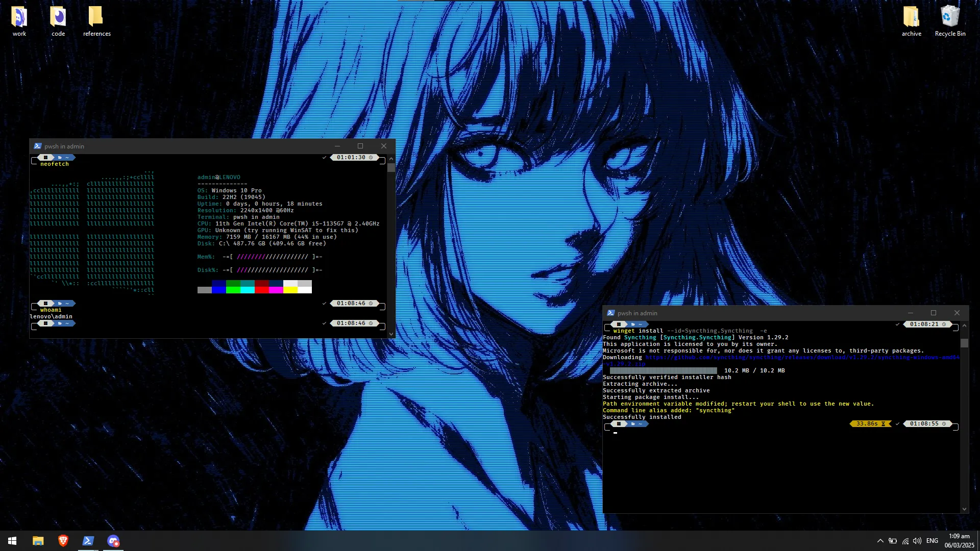Click the PowerShell taskbar icon
Screen dimensions: 980x551
click(x=88, y=541)
